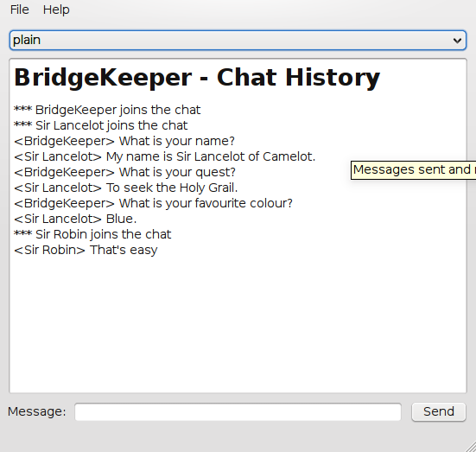Image resolution: width=476 pixels, height=452 pixels.
Task: Open the Help menu
Action: point(56,10)
